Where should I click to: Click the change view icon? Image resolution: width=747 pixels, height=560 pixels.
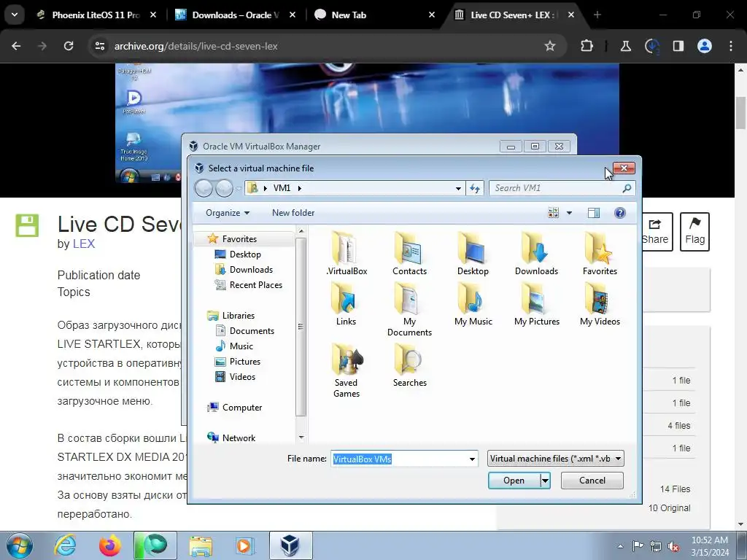tap(553, 213)
